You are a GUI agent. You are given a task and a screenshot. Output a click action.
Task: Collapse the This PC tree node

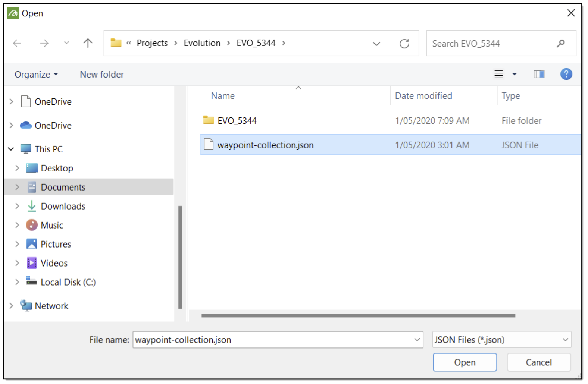click(11, 149)
